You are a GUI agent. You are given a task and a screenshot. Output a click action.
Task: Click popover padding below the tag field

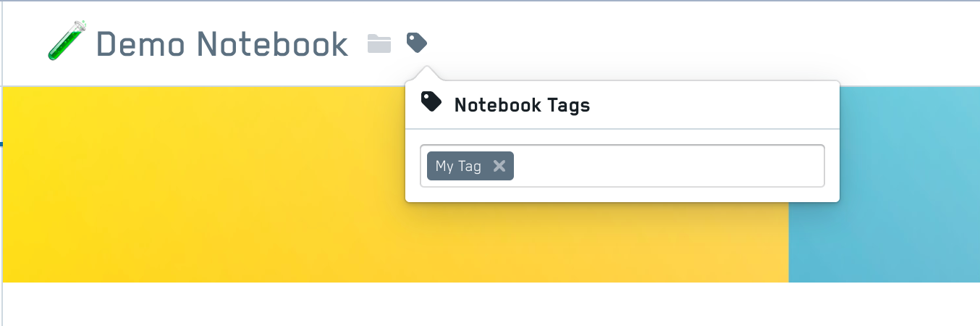[x=622, y=194]
